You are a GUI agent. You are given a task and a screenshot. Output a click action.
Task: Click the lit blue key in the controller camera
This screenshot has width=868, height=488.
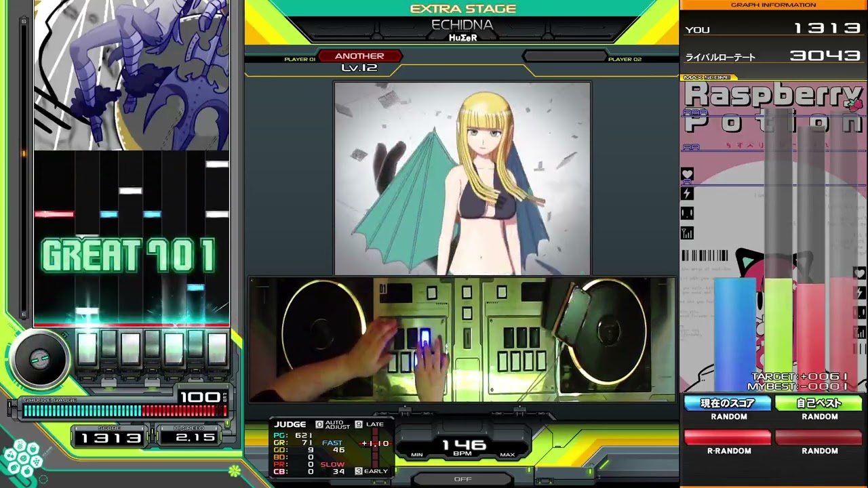click(425, 338)
